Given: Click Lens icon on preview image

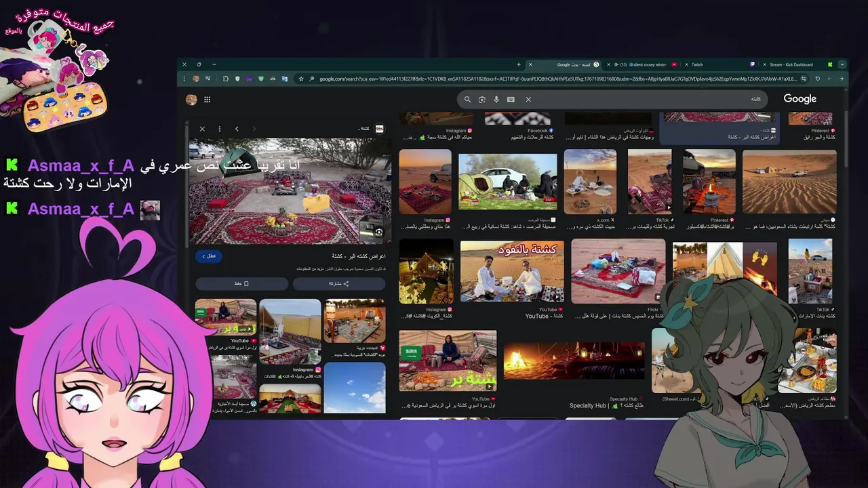Looking at the screenshot, I should coord(379,232).
